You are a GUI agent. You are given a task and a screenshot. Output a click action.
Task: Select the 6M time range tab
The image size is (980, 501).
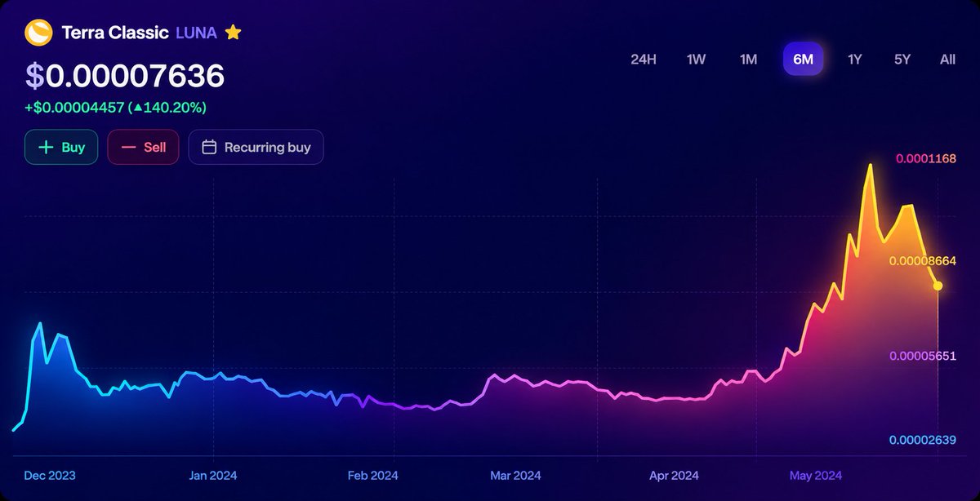pyautogui.click(x=803, y=59)
